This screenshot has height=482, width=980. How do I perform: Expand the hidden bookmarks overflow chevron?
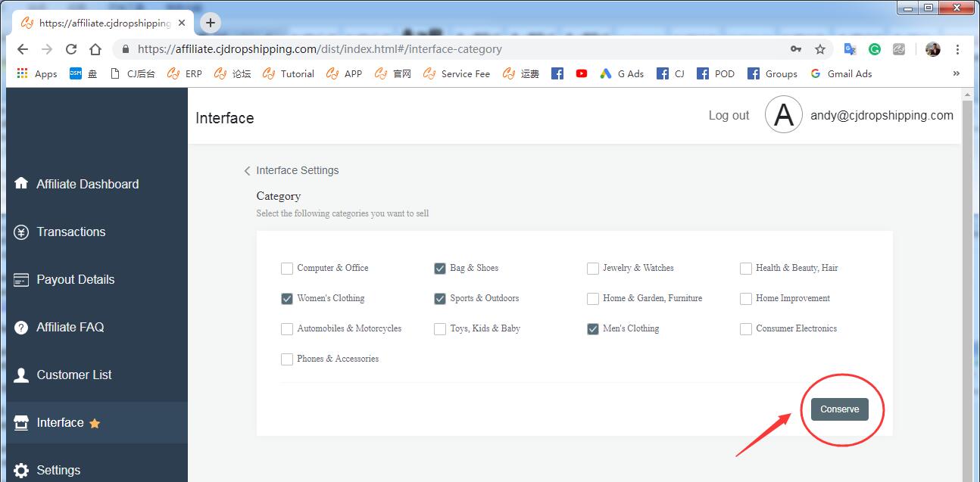tap(956, 73)
